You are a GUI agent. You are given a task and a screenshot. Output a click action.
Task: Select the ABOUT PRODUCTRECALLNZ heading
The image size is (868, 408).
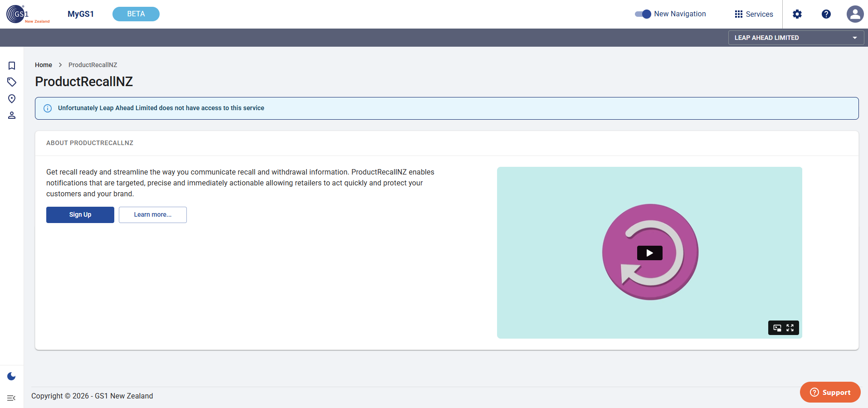[90, 143]
